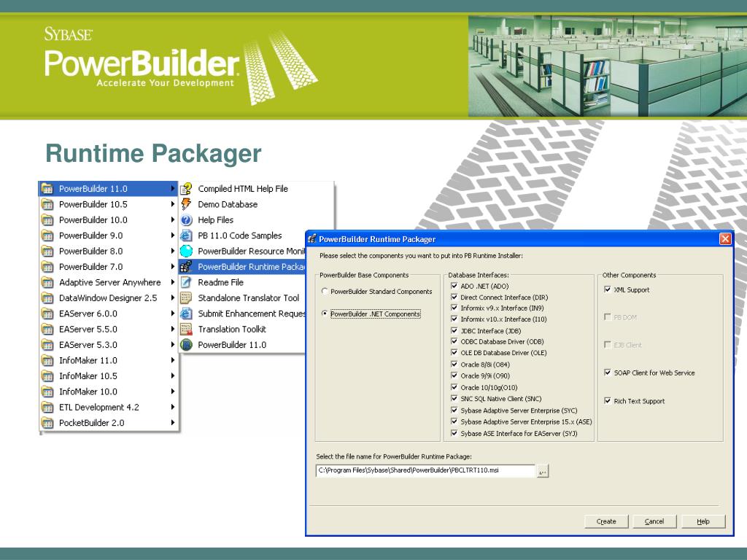747x560 pixels.
Task: Click the PowerBuilder 11.0 application icon in submenu
Action: click(x=186, y=345)
